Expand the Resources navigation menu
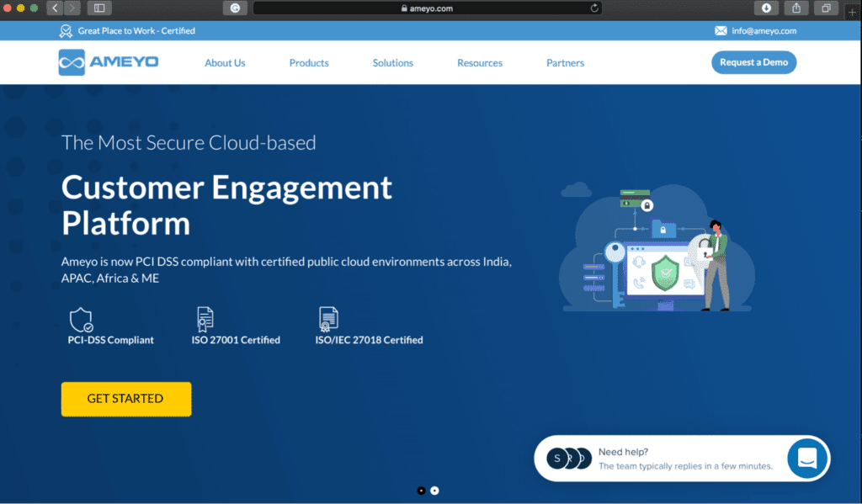862x504 pixels. coord(480,63)
